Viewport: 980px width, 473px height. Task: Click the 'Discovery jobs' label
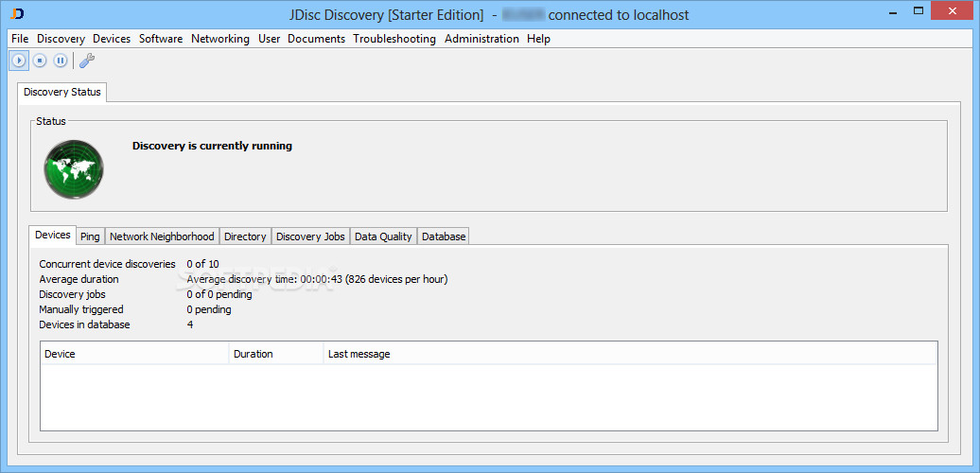72,294
